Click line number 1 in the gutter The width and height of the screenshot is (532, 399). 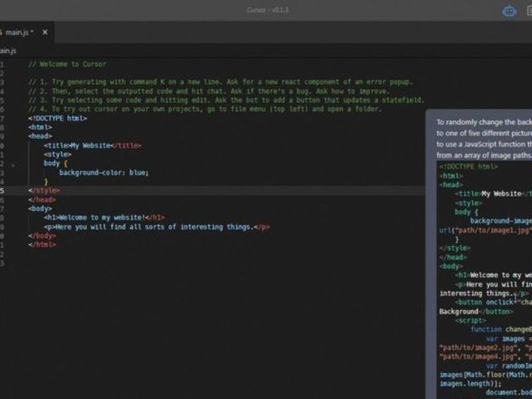2,64
